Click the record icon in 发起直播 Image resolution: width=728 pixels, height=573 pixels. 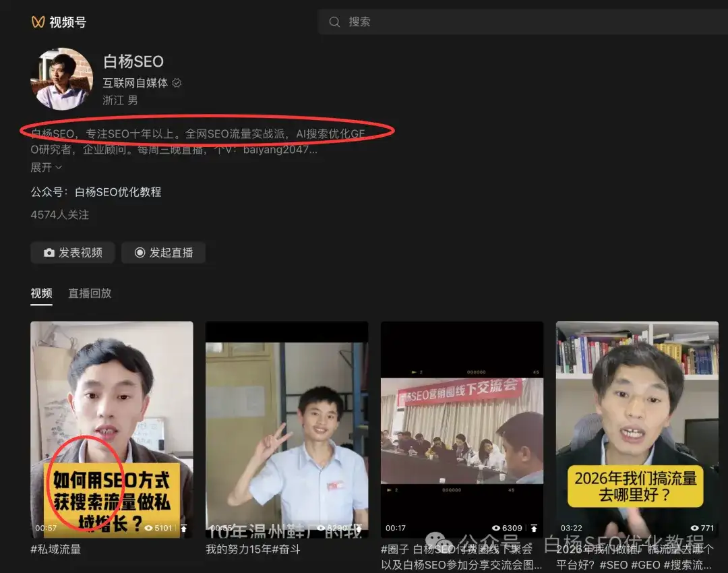pyautogui.click(x=140, y=252)
